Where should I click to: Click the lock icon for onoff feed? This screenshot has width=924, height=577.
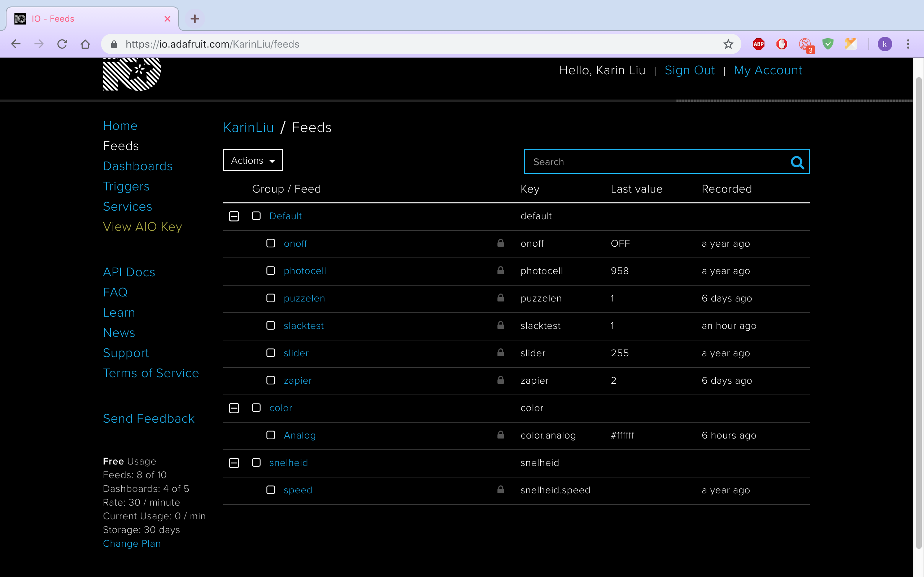(501, 243)
